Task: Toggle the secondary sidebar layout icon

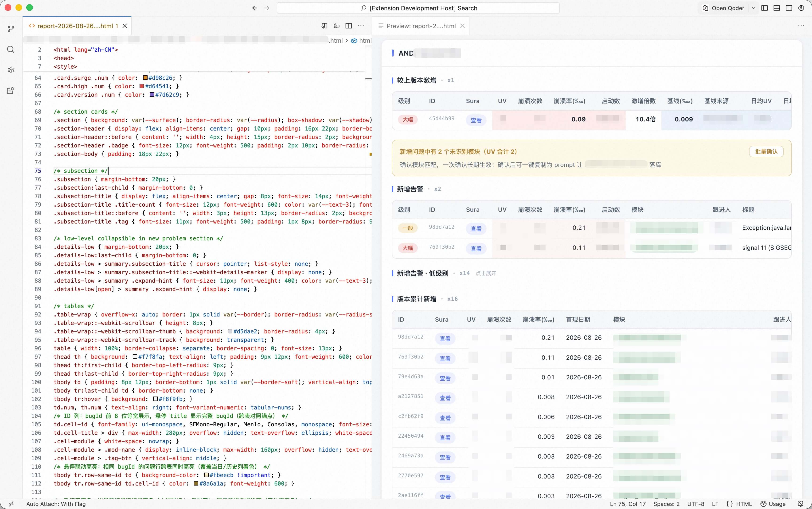Action: pyautogui.click(x=789, y=8)
